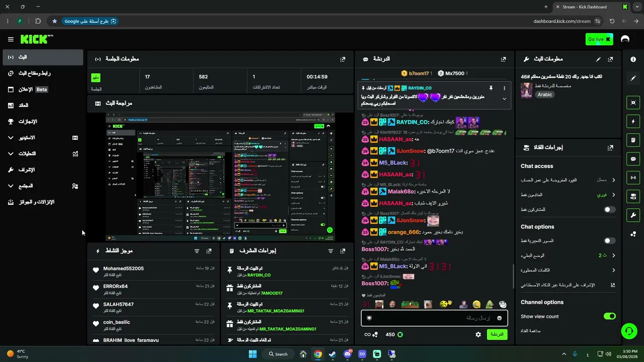Viewport: 644px width, 362px height.
Task: Open chat settings gear
Action: coord(478,334)
